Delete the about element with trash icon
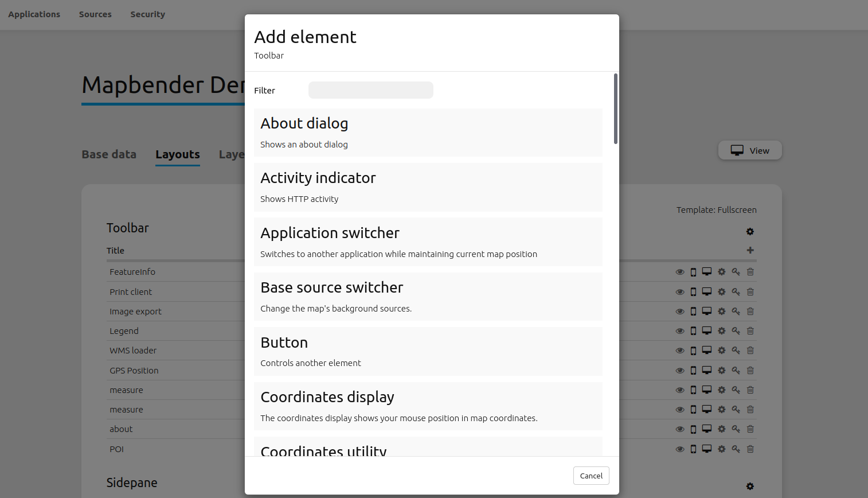This screenshot has height=498, width=868. [750, 429]
